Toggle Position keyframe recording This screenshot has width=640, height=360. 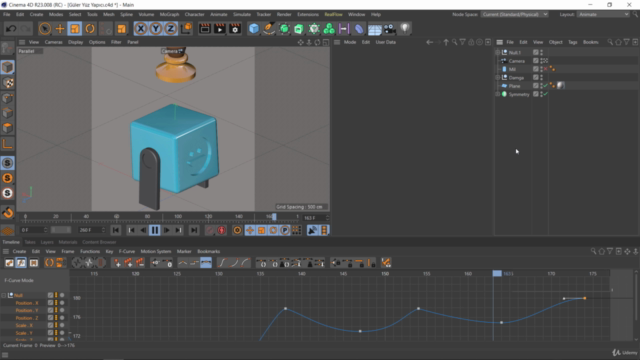coord(250,230)
